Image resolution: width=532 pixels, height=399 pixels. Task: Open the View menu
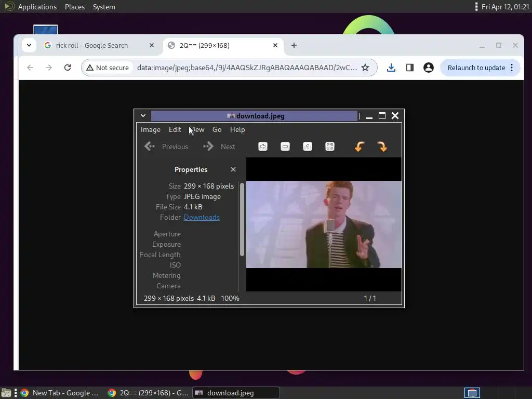coord(196,129)
